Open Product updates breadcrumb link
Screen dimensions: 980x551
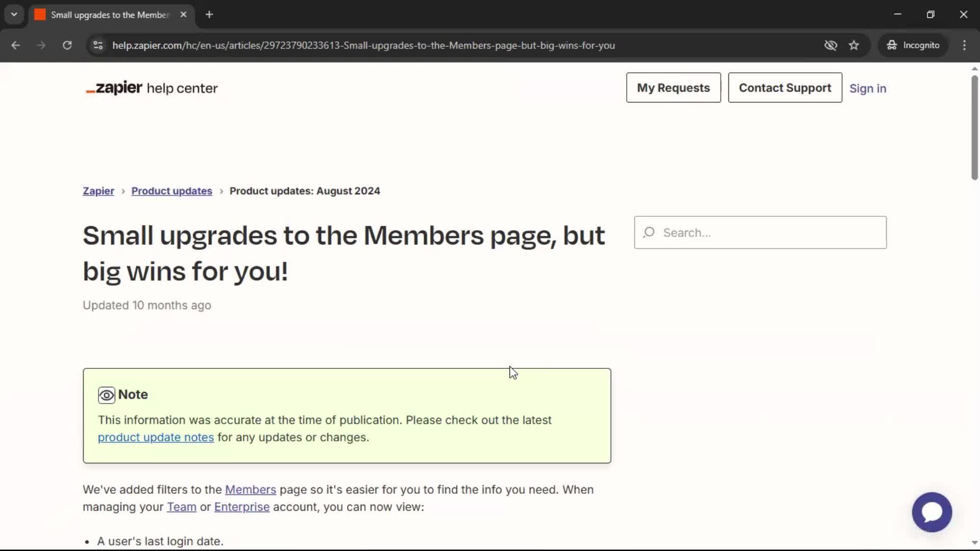171,191
